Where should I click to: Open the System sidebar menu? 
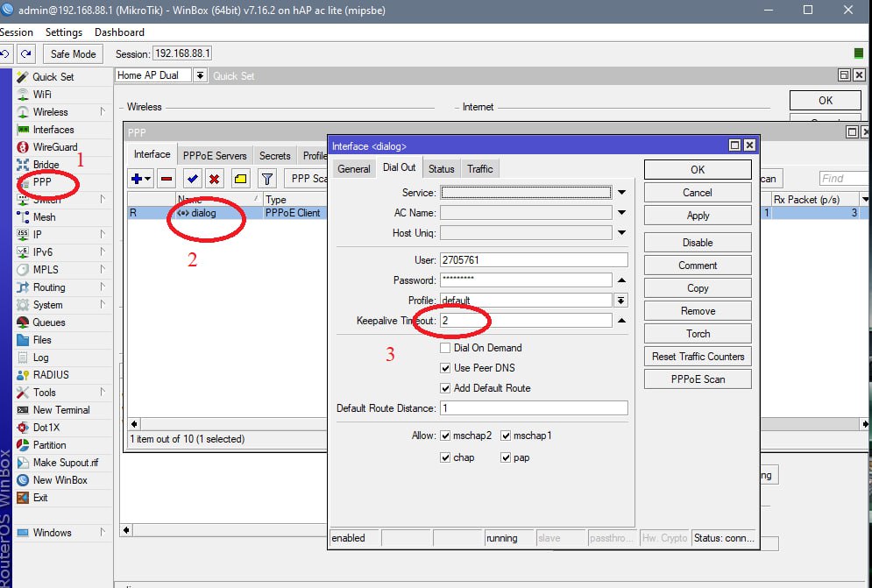(x=47, y=305)
